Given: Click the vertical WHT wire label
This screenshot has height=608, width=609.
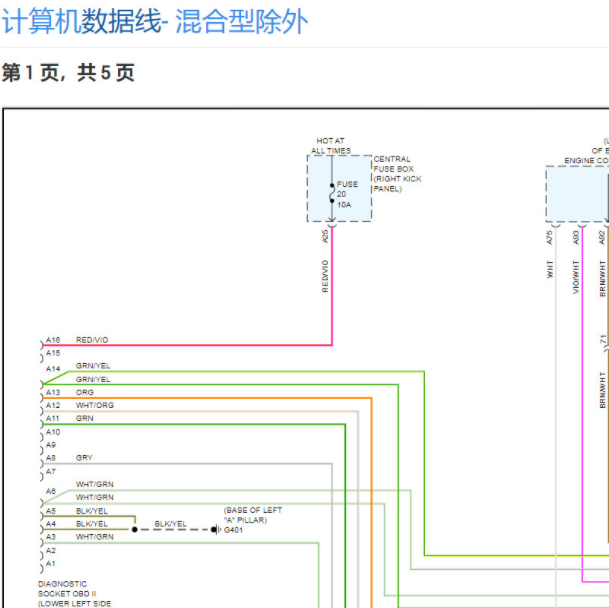Looking at the screenshot, I should [x=550, y=269].
